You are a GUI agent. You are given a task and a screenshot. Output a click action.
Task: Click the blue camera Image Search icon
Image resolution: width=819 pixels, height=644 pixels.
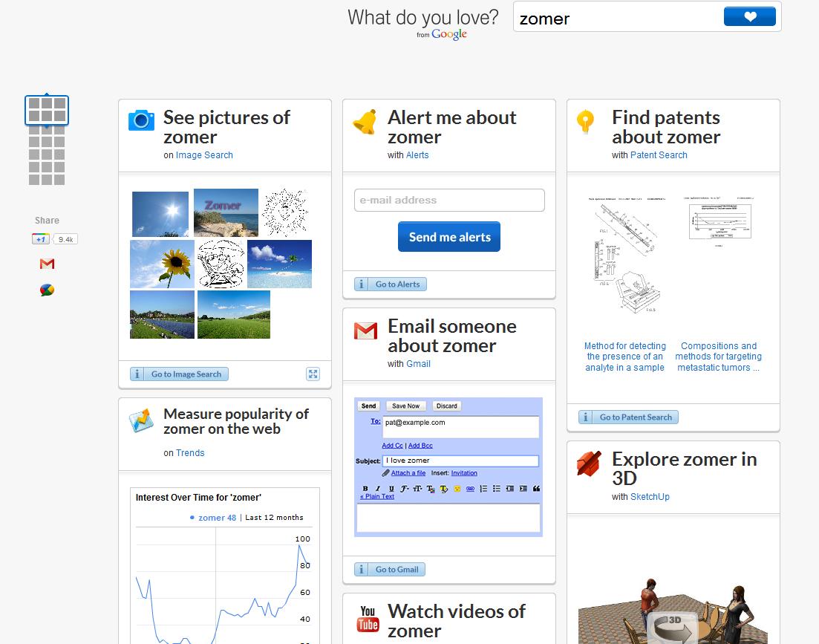141,120
